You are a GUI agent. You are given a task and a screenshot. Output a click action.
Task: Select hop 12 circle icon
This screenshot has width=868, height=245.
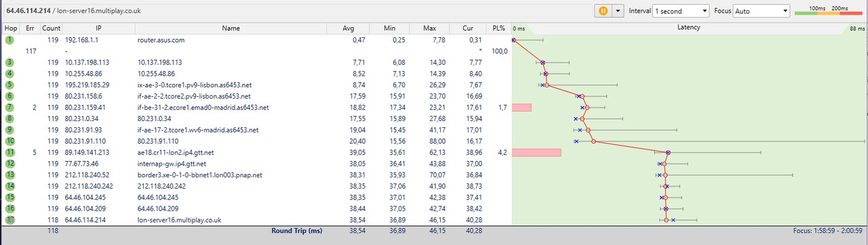9,163
